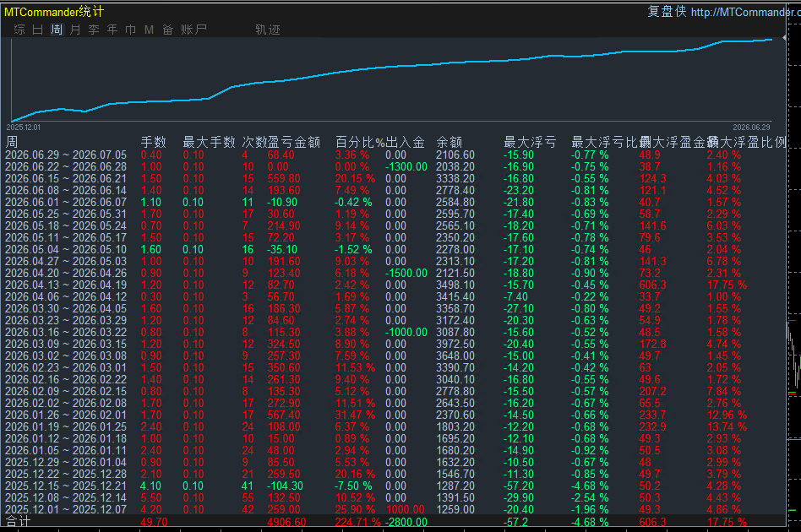Click the 出入金 column header
The height and width of the screenshot is (532, 801).
coord(405,142)
